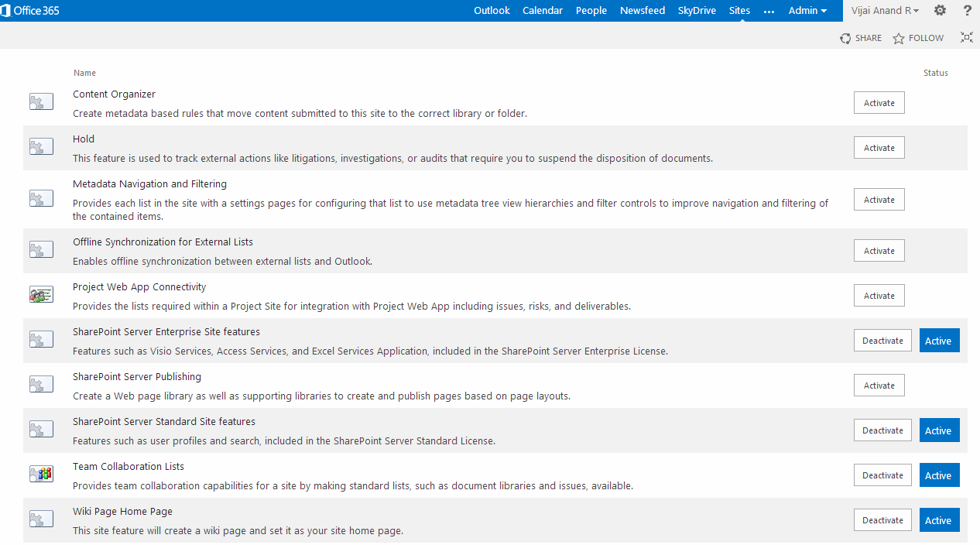Click the Team Collaboration Lists icon

point(41,475)
